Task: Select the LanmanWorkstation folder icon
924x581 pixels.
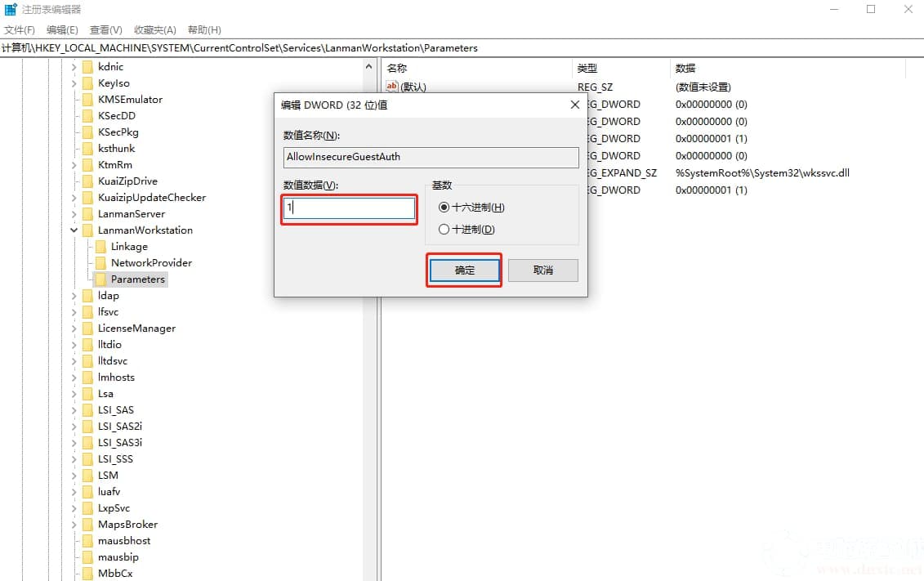Action: pyautogui.click(x=87, y=230)
